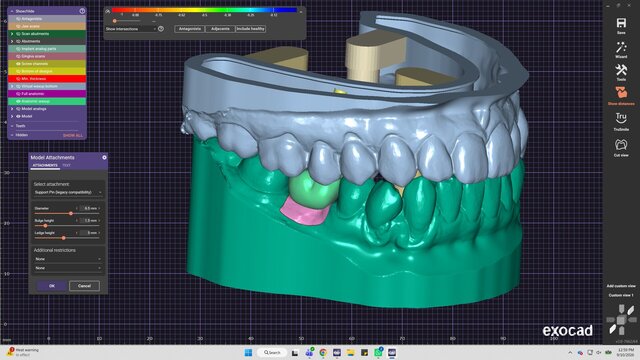Confirm with the OK button
The height and width of the screenshot is (360, 640).
(52, 286)
